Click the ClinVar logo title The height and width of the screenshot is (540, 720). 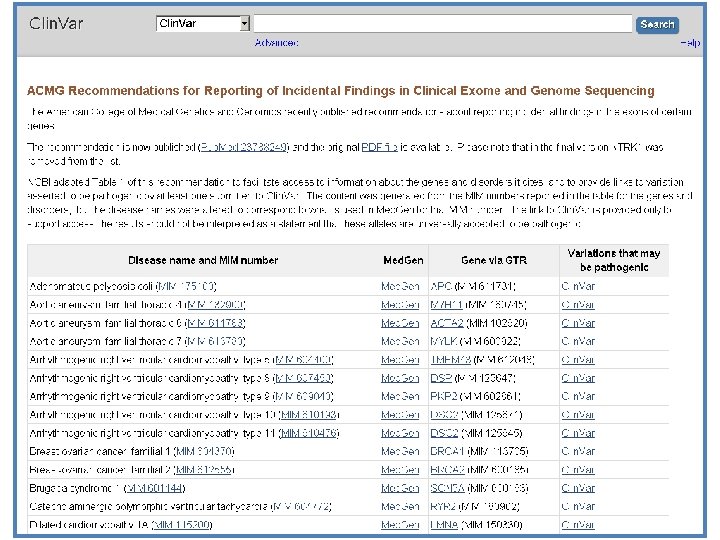(x=56, y=23)
